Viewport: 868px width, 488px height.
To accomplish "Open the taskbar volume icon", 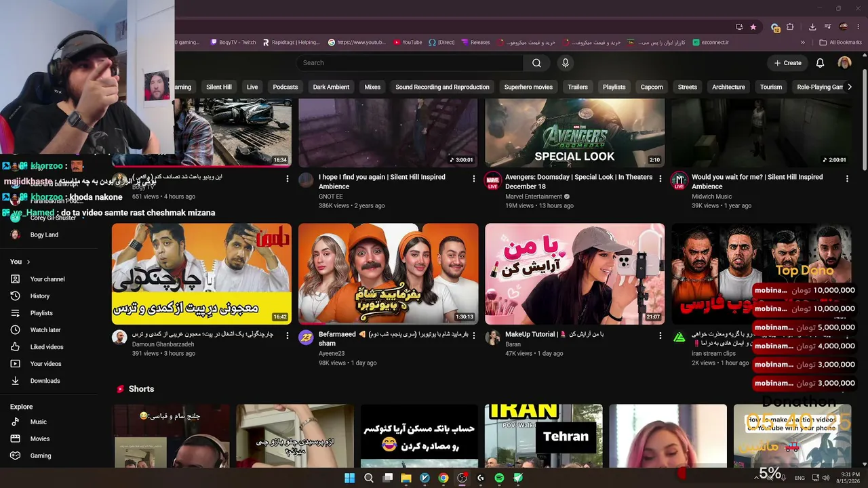I will pos(827,479).
